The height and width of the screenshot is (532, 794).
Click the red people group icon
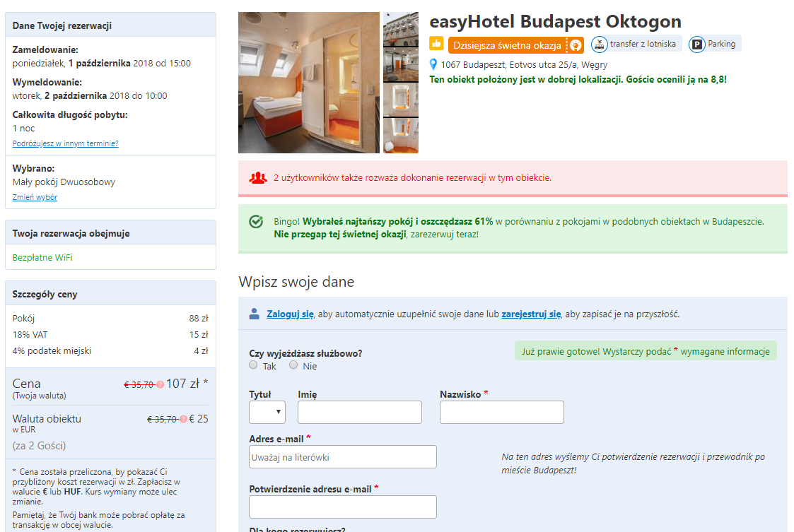(258, 177)
